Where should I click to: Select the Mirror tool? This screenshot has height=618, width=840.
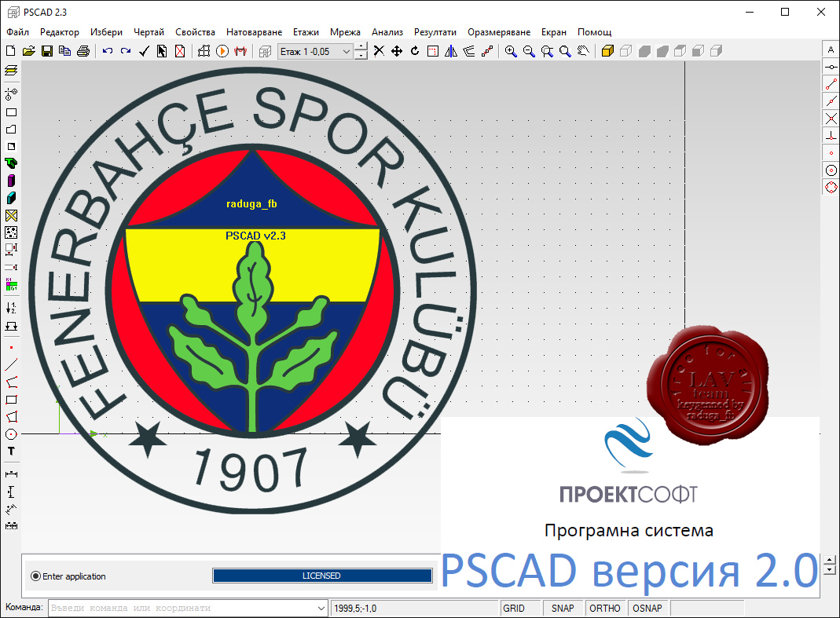tap(451, 51)
